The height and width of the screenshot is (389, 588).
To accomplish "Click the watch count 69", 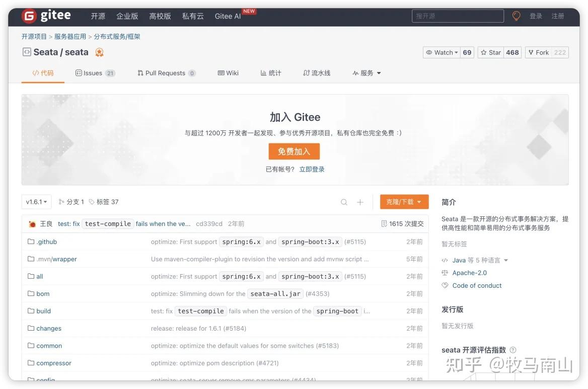I will click(467, 52).
